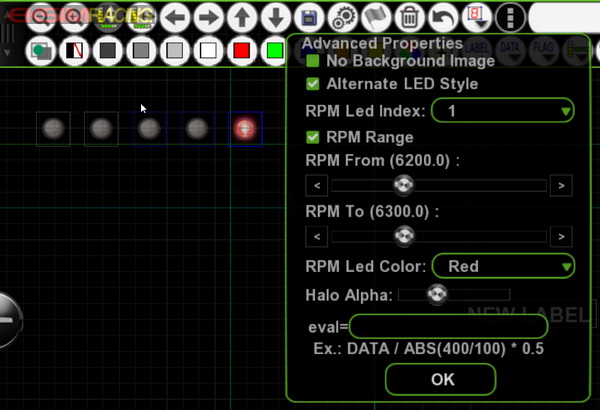The width and height of the screenshot is (600, 410).
Task: Toggle the RPM Range checkbox
Action: coord(313,137)
